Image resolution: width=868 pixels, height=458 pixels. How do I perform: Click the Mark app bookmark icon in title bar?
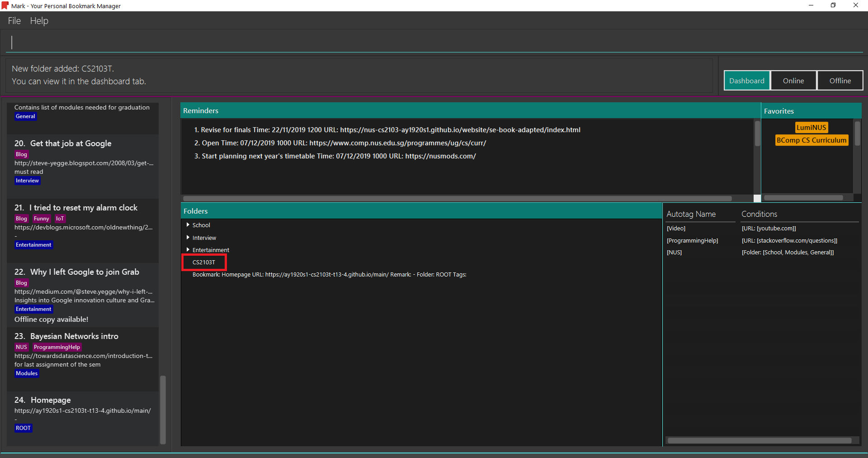pos(5,5)
